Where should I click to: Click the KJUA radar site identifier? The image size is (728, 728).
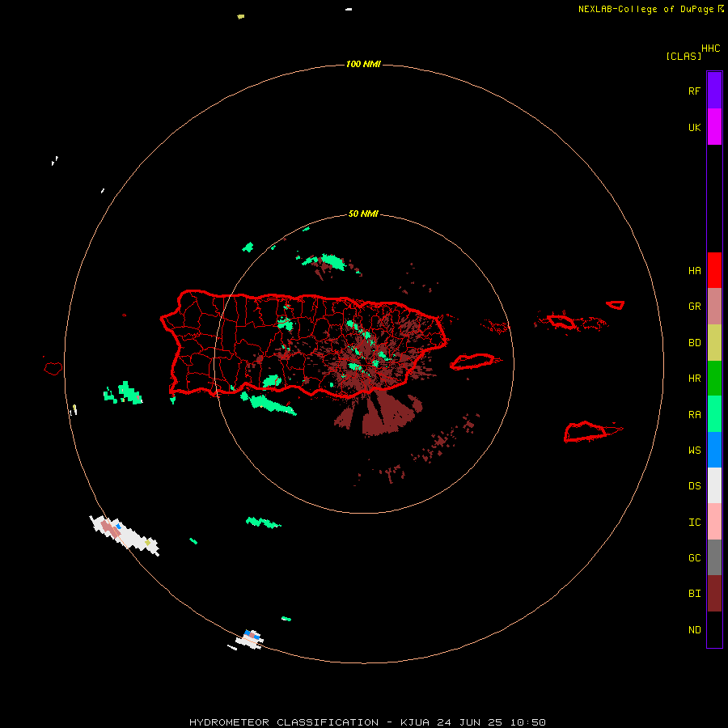pos(415,722)
